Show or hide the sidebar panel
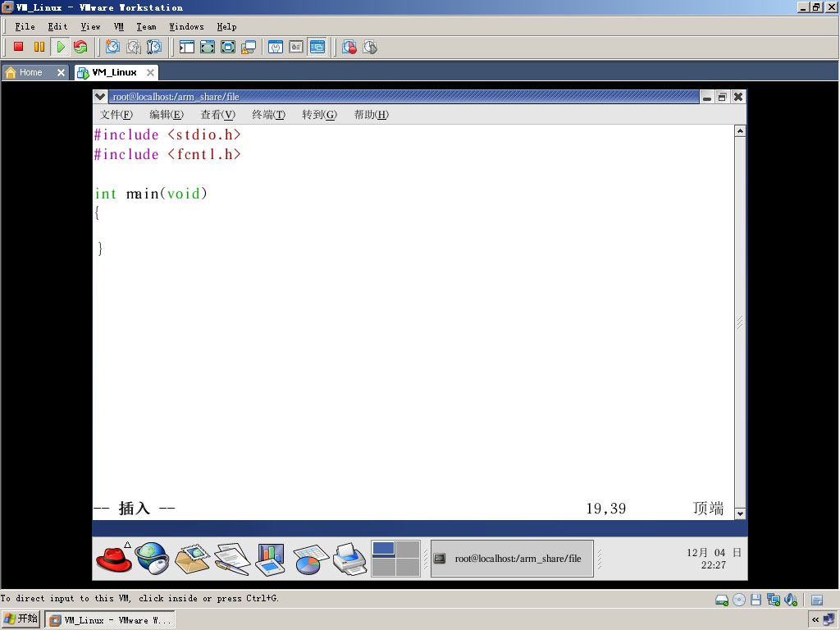The height and width of the screenshot is (630, 840). coord(186,47)
